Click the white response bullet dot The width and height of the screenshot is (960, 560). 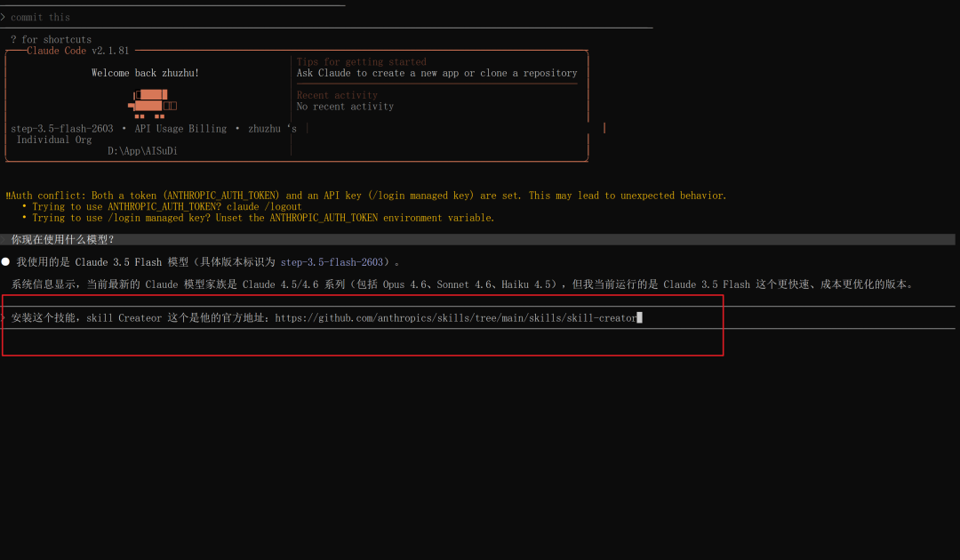click(x=5, y=262)
